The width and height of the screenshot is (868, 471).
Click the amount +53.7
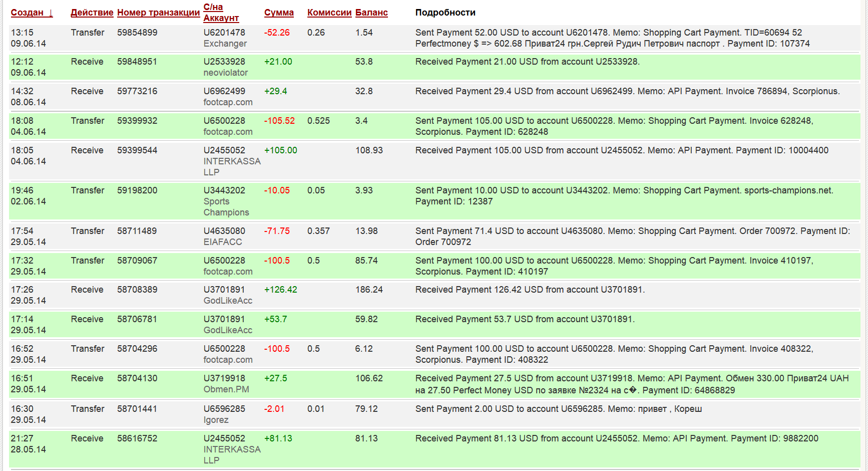pyautogui.click(x=276, y=319)
